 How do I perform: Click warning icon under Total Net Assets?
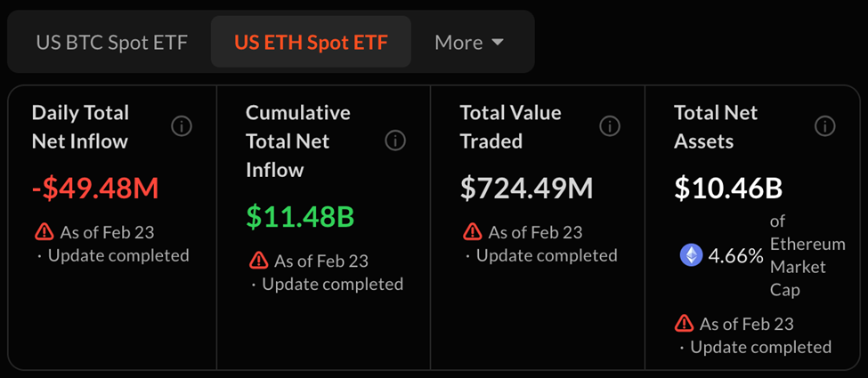click(x=684, y=323)
